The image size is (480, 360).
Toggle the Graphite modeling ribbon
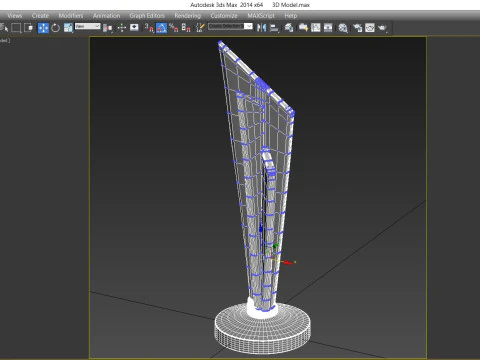(303, 28)
